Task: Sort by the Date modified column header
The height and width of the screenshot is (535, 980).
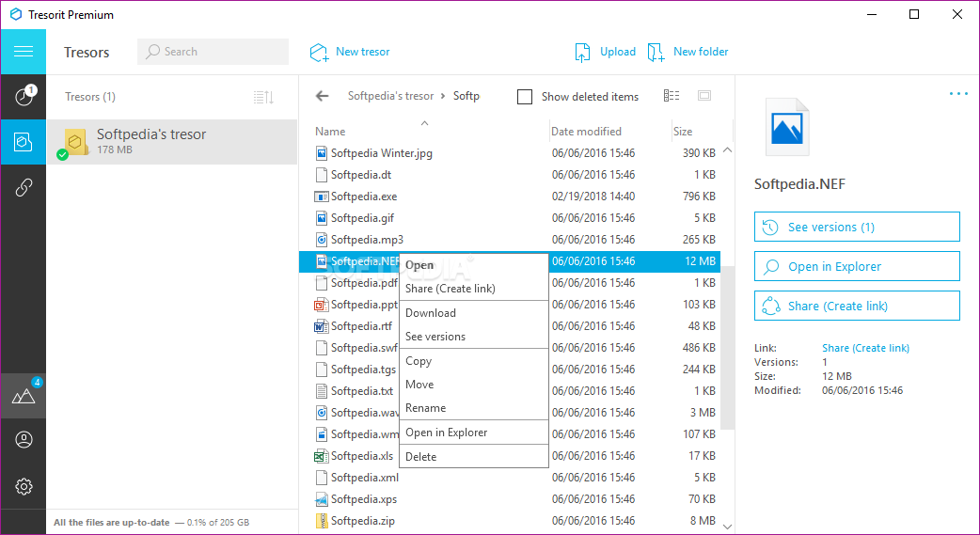Action: 586,132
